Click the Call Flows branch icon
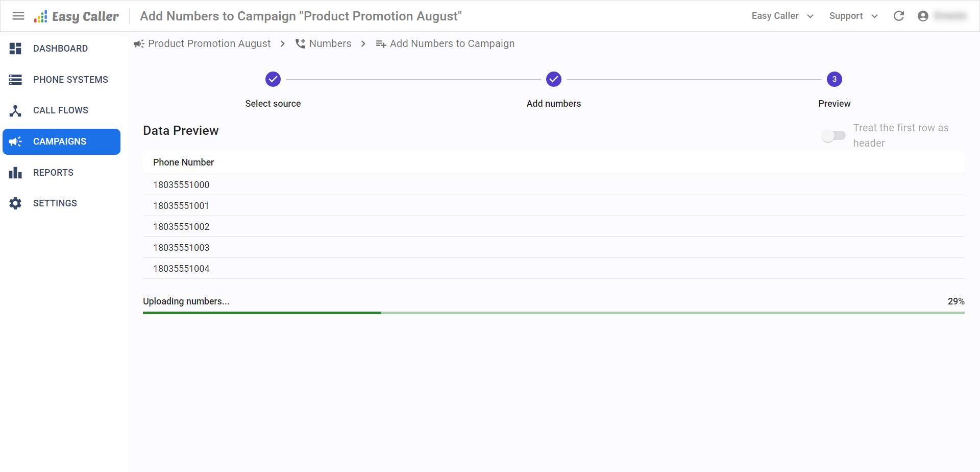This screenshot has height=472, width=980. (x=15, y=111)
